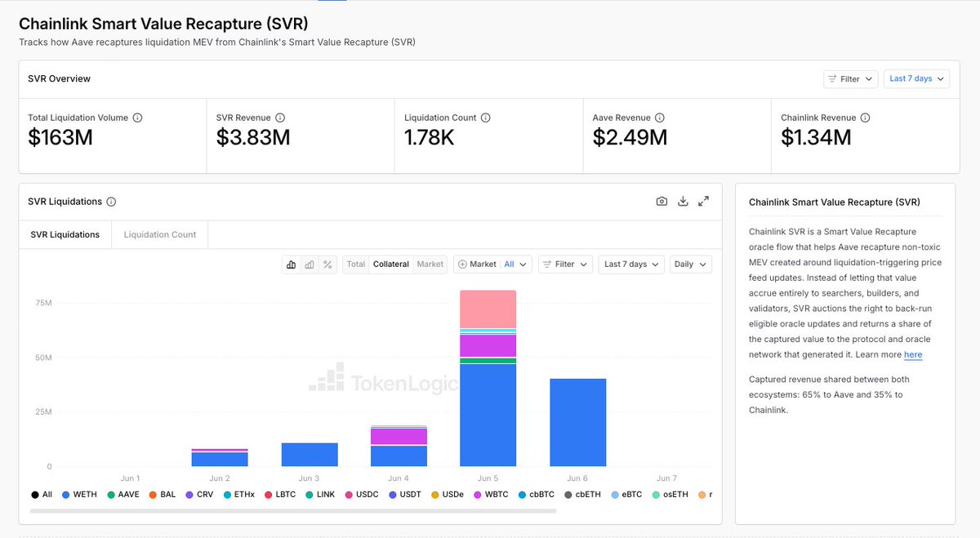980x538 pixels.
Task: Follow the Learn more here link
Action: click(x=913, y=354)
